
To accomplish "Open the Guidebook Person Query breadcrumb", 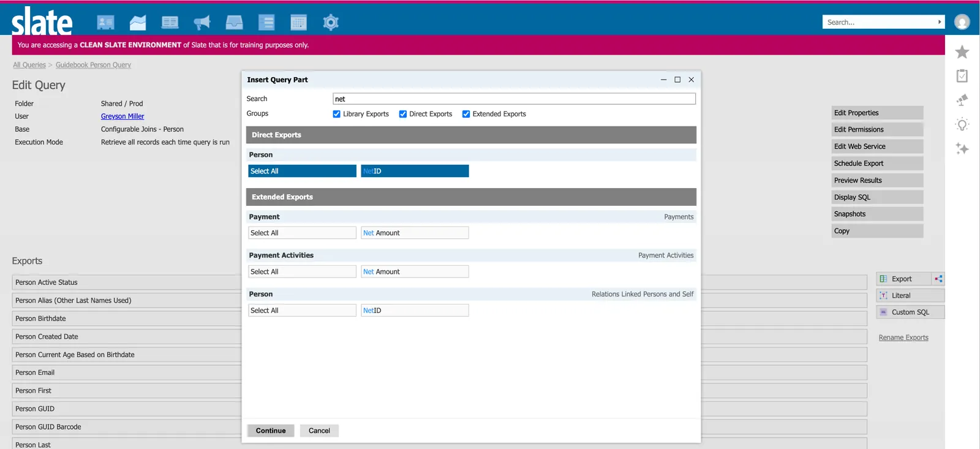I will point(93,65).
